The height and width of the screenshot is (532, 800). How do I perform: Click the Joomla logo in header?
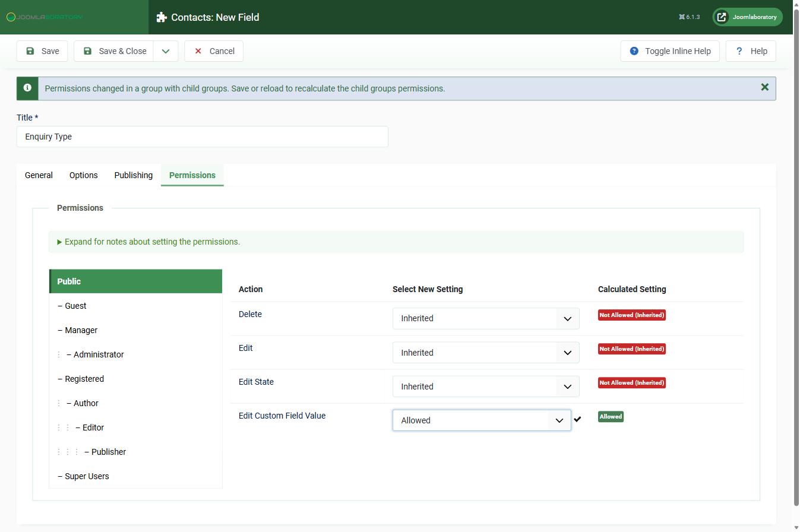(45, 17)
